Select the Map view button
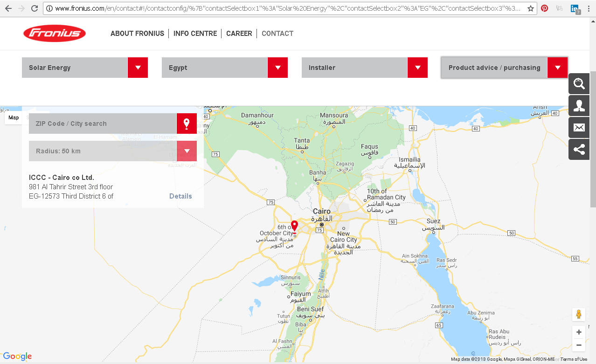The height and width of the screenshot is (364, 596). 14,117
